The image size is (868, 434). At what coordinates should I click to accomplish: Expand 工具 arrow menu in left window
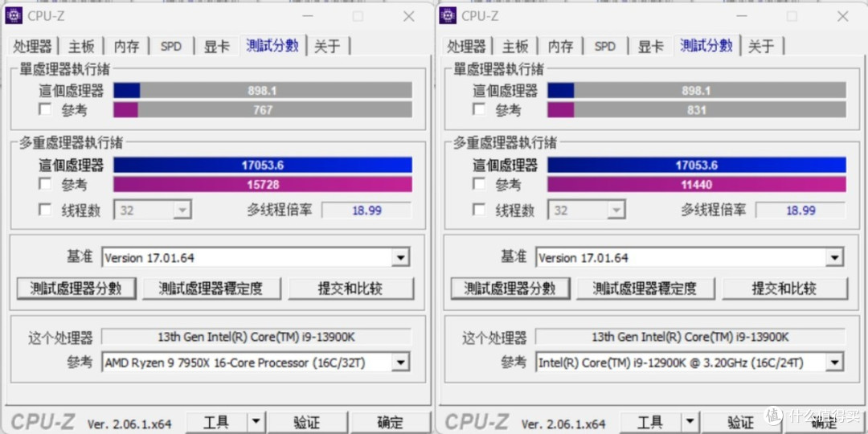256,423
